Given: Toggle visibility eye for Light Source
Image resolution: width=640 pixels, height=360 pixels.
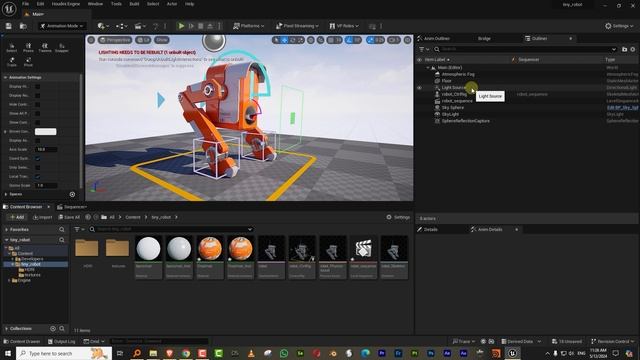Looking at the screenshot, I should click(x=419, y=88).
